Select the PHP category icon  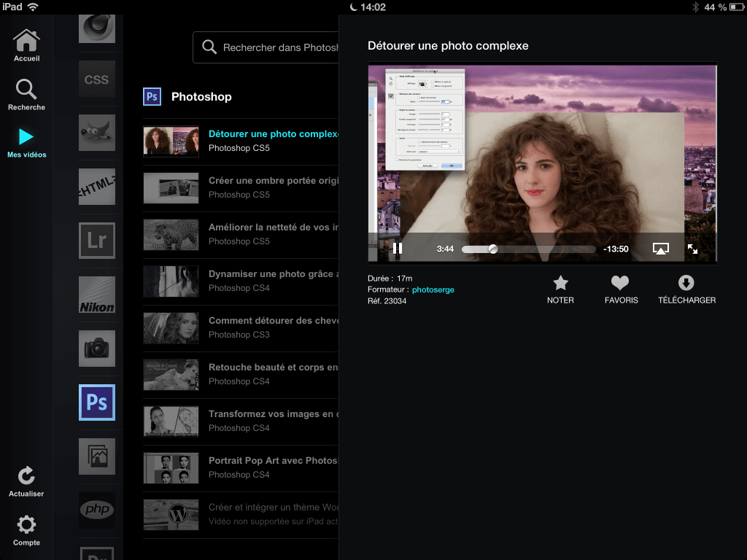(x=98, y=510)
